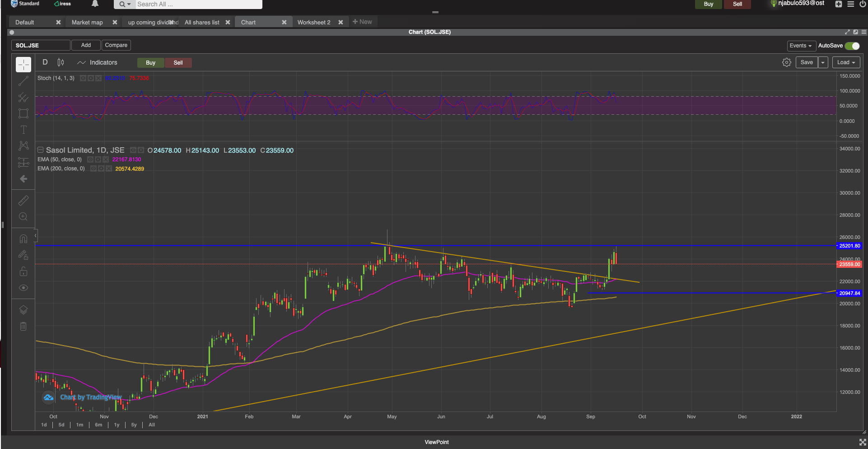Open chart settings via gear icon
The image size is (868, 449).
click(x=786, y=62)
